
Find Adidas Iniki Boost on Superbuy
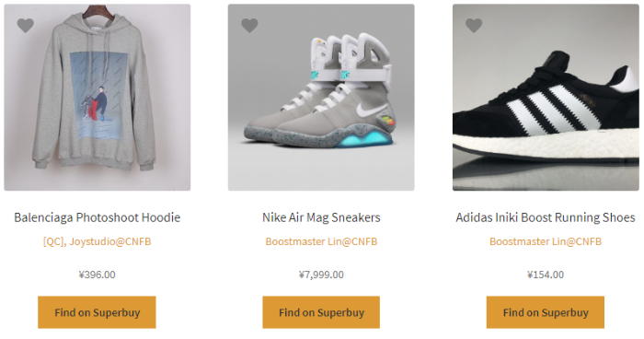546,312
